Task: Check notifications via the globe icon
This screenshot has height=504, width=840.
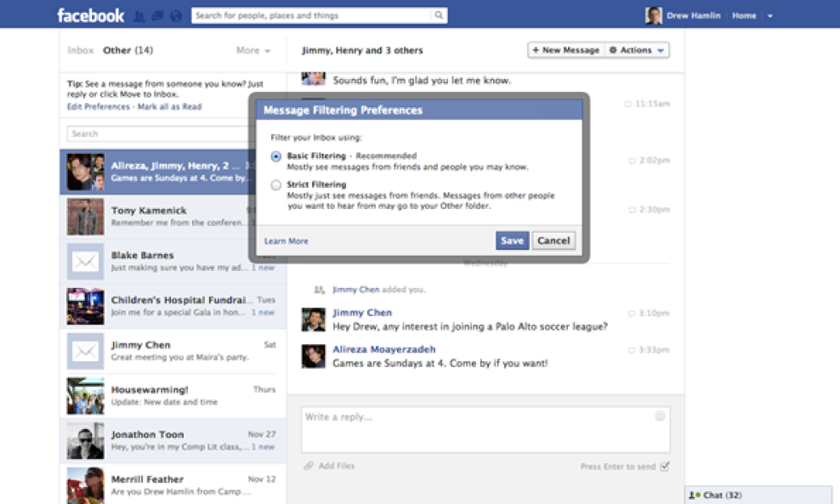Action: (x=177, y=14)
